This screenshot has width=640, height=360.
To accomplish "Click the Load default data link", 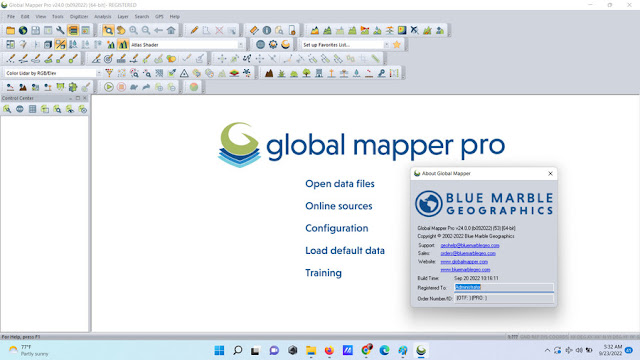I will (x=345, y=251).
